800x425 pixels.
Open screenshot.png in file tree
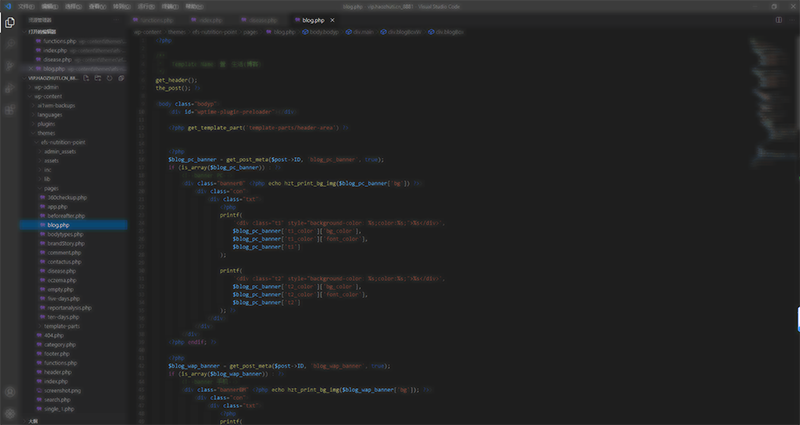pos(62,390)
